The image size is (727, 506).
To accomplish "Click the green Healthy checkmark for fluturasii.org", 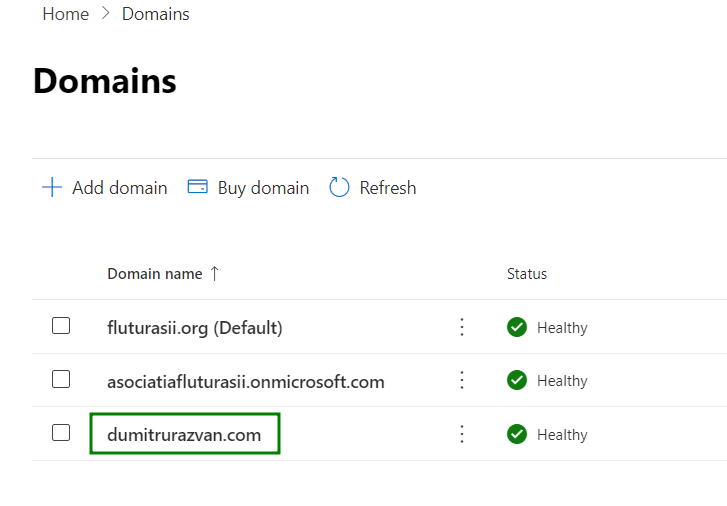I will (517, 327).
